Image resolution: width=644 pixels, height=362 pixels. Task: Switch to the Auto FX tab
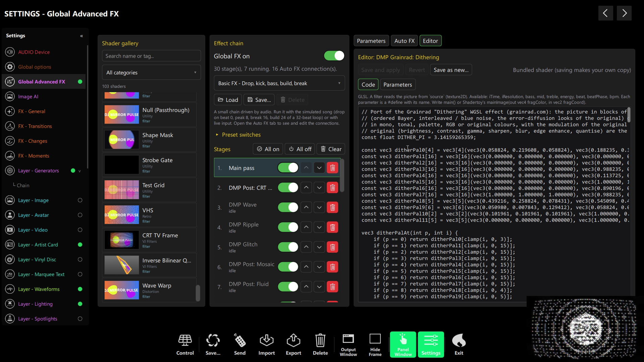click(404, 41)
